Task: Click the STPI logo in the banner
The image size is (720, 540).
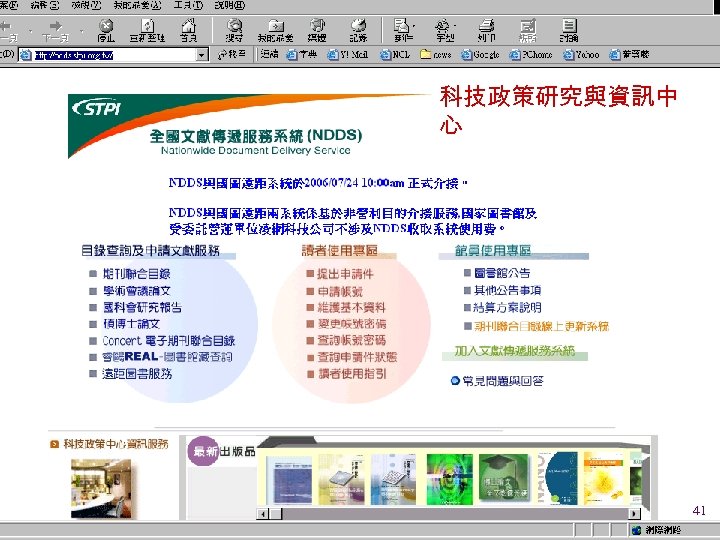Action: click(x=96, y=108)
